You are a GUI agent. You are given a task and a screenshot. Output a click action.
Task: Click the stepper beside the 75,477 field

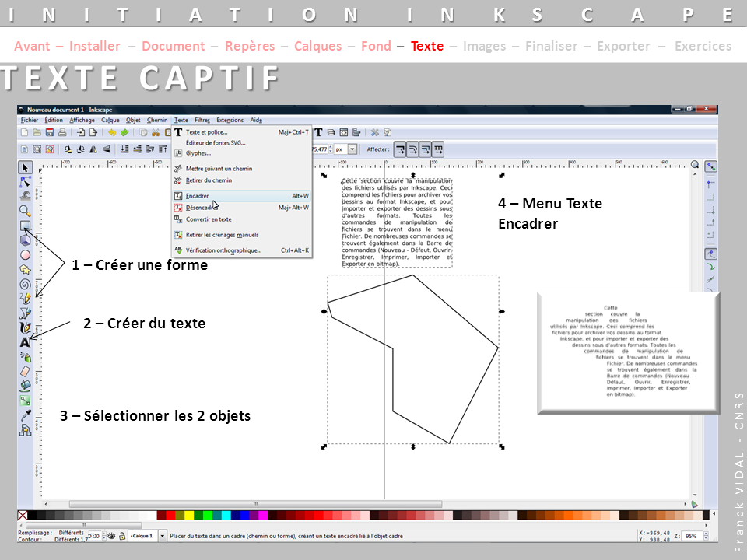pos(331,149)
